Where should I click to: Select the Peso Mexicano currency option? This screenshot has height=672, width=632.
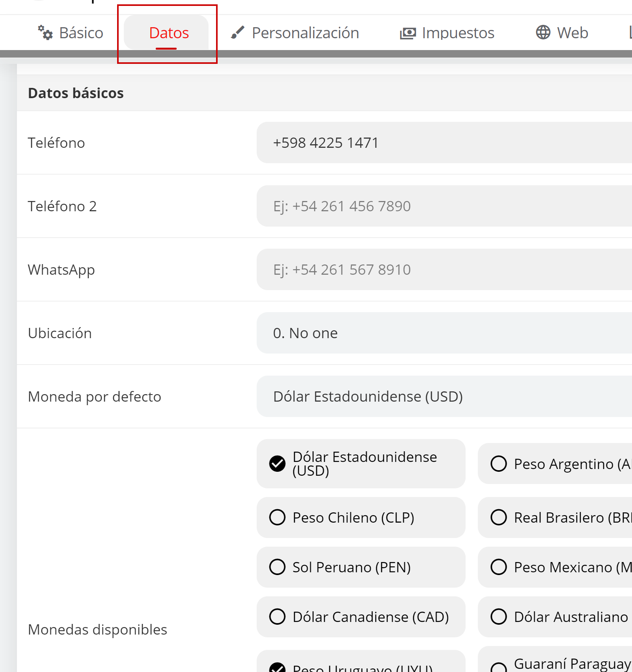499,567
